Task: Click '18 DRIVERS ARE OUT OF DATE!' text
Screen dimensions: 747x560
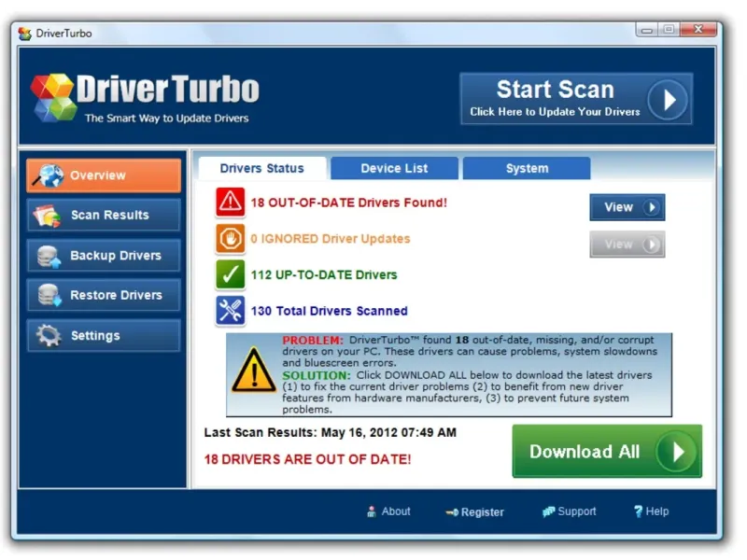Action: coord(308,459)
